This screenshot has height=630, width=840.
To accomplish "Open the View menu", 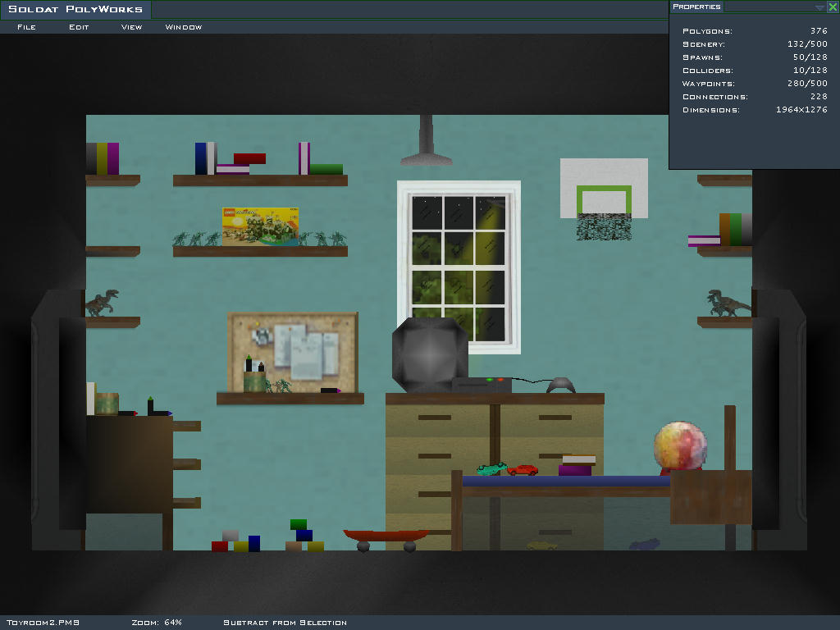I will (131, 27).
